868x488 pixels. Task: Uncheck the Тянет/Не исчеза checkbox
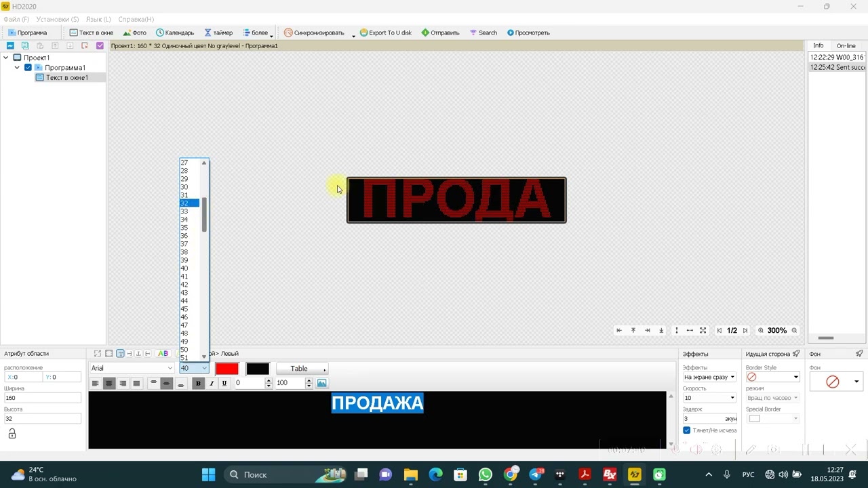click(x=687, y=430)
